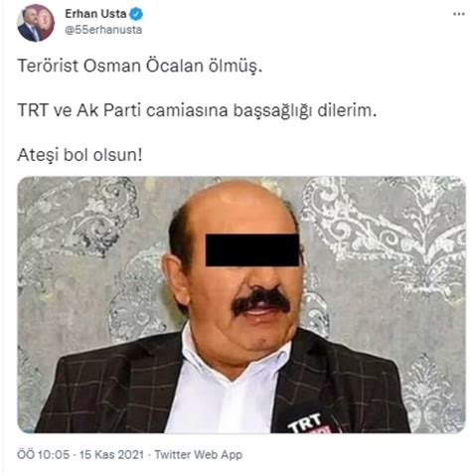The image size is (471, 476).
Task: Open the attached tweet photo
Action: point(241,304)
